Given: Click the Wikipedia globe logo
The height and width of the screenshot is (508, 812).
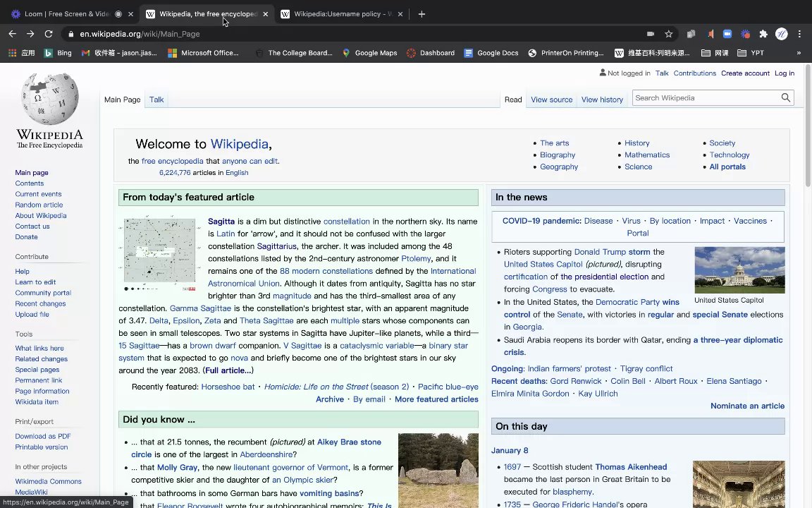Looking at the screenshot, I should pos(49,99).
